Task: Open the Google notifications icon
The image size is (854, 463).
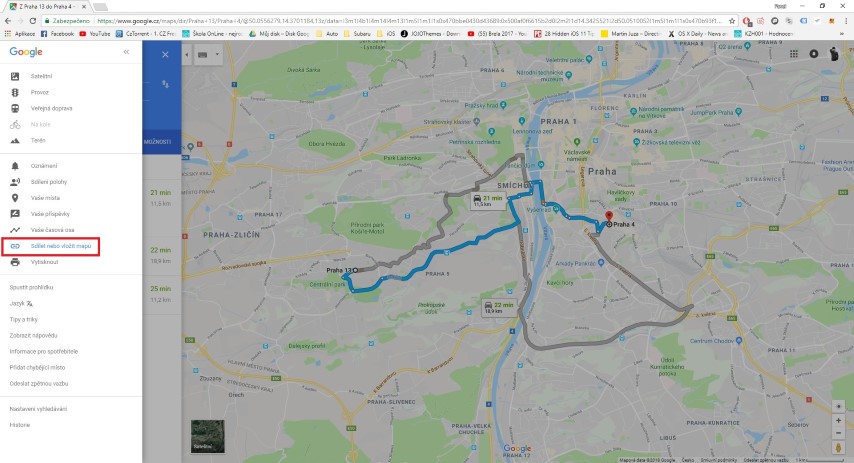Action: [814, 54]
